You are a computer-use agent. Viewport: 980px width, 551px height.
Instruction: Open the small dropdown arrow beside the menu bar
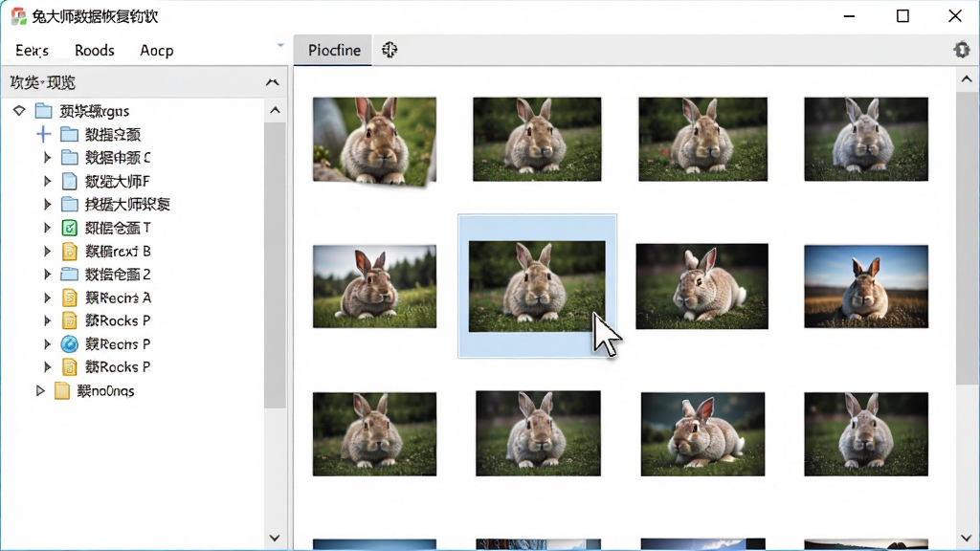[x=280, y=45]
